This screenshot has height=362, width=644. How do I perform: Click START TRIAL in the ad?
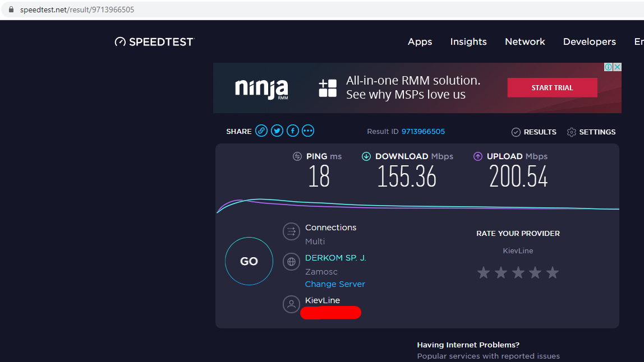pos(552,87)
